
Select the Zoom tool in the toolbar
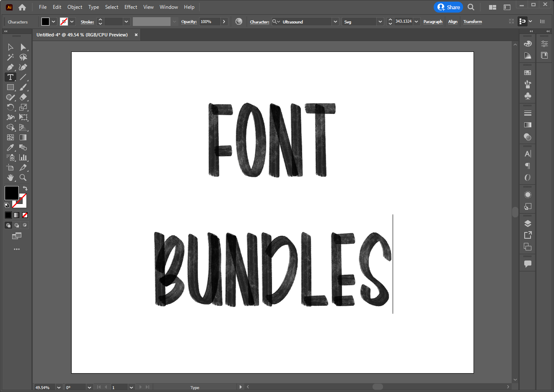coord(23,178)
